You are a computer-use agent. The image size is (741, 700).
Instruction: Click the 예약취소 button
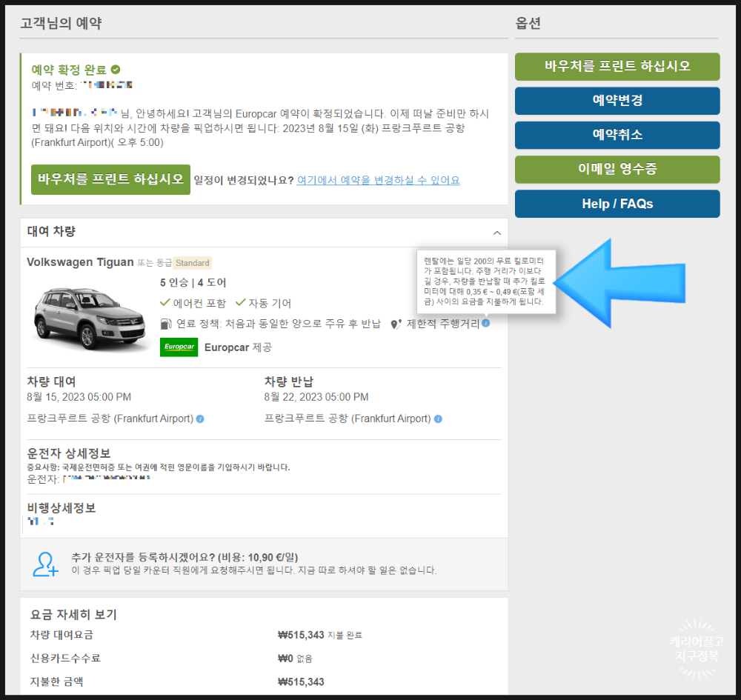pyautogui.click(x=617, y=135)
